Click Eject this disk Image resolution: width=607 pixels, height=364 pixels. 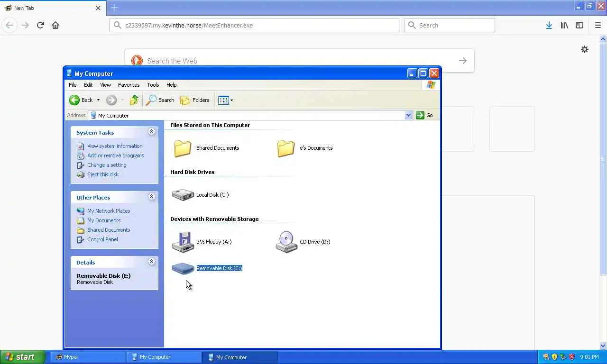point(103,174)
